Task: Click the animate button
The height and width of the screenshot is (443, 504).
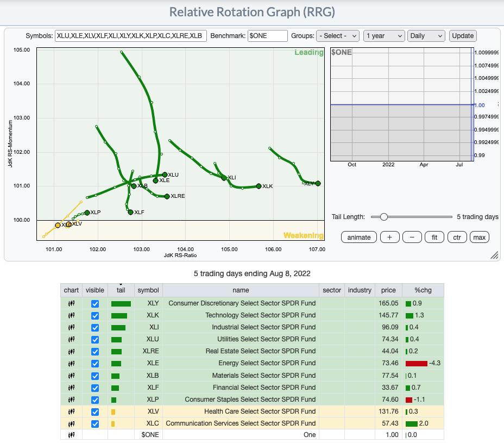Action: 358,238
